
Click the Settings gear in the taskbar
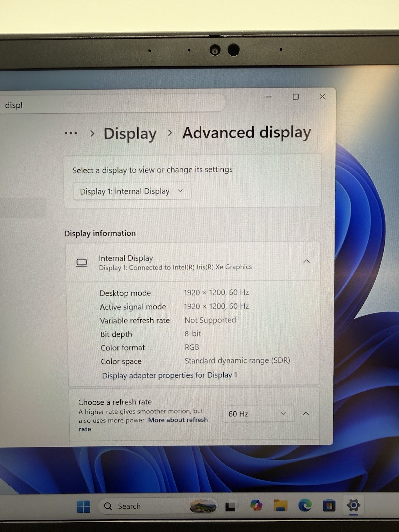pyautogui.click(x=354, y=505)
